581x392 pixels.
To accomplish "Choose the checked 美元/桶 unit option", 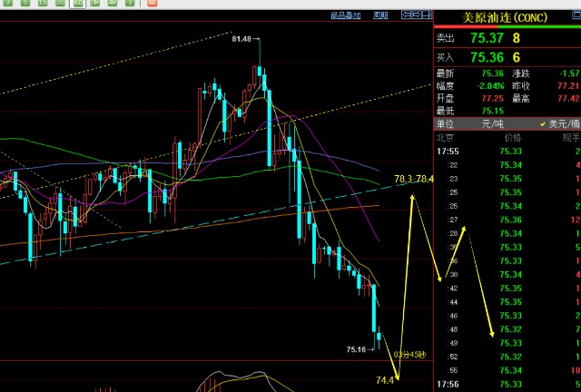I will point(558,123).
